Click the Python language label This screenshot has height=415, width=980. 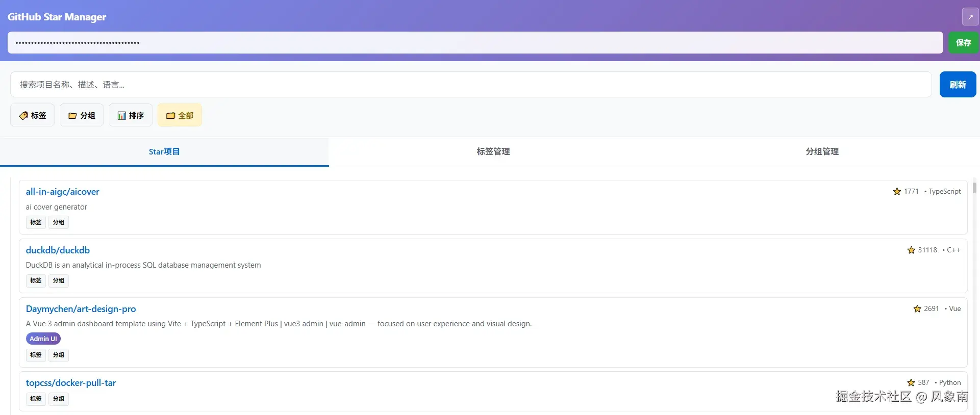click(x=950, y=383)
